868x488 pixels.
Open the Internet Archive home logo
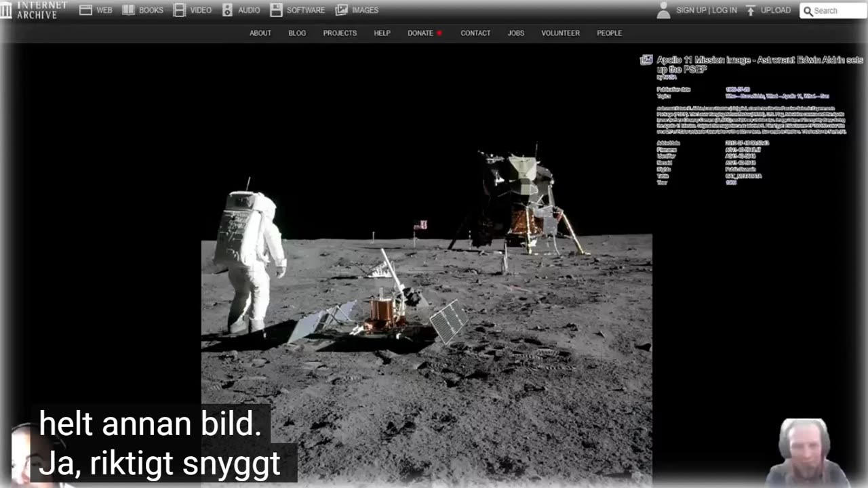pyautogui.click(x=34, y=9)
